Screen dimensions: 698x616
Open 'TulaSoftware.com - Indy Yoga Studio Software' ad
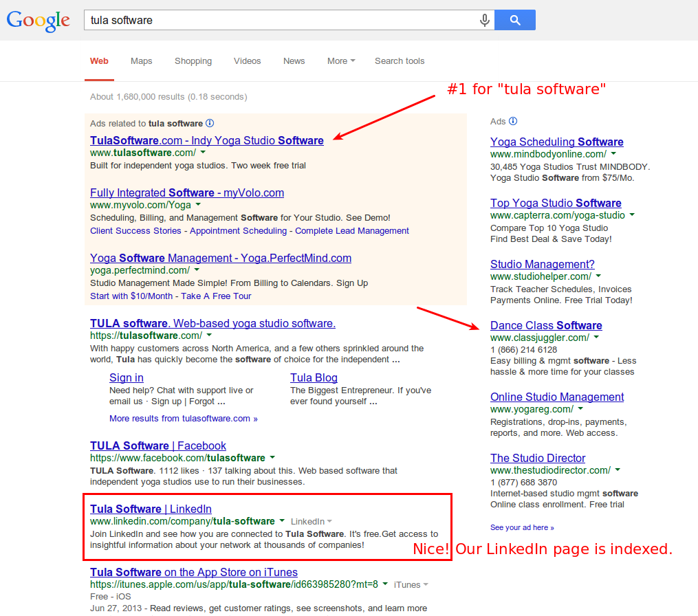click(x=206, y=141)
